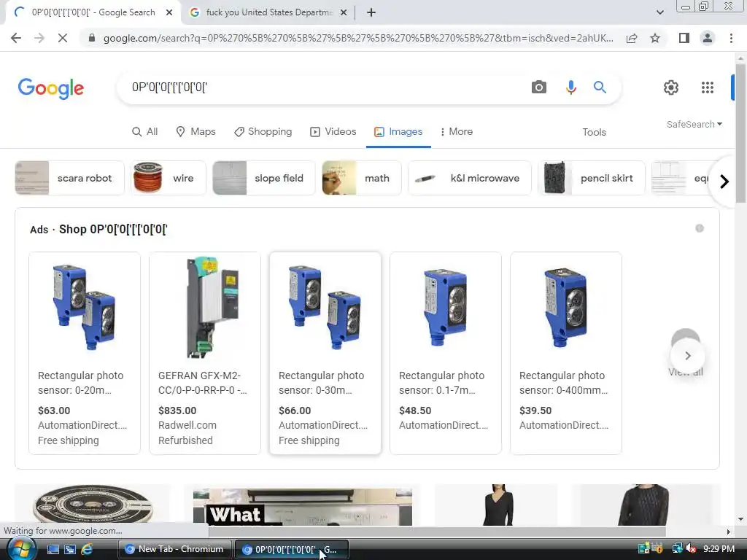Open the Chromium three-dot menu
747x560 pixels.
point(731,38)
